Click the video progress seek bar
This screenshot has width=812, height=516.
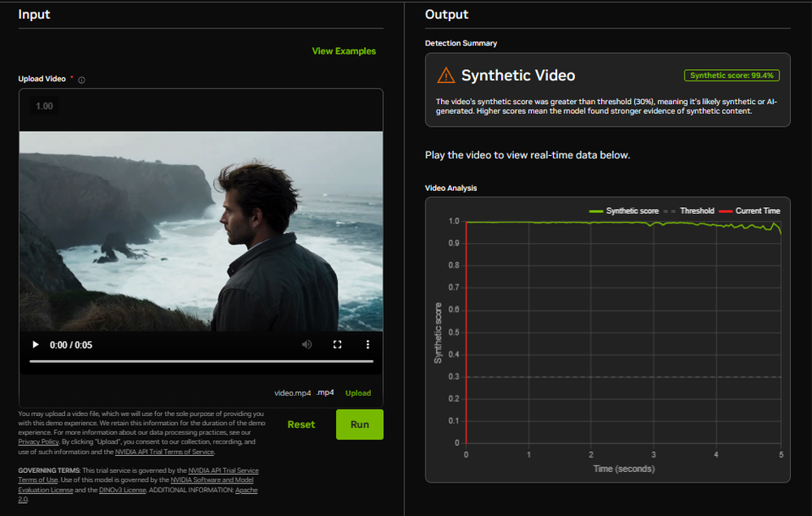click(x=201, y=361)
